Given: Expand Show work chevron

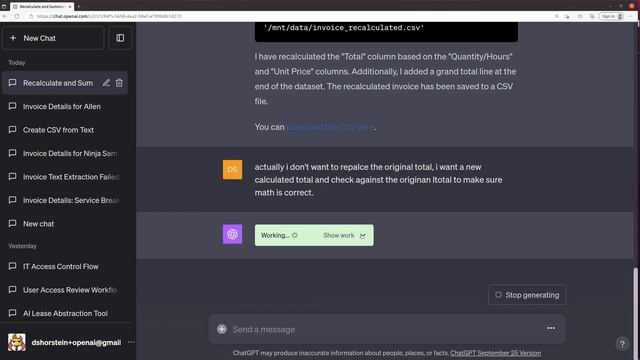Looking at the screenshot, I should tap(363, 236).
